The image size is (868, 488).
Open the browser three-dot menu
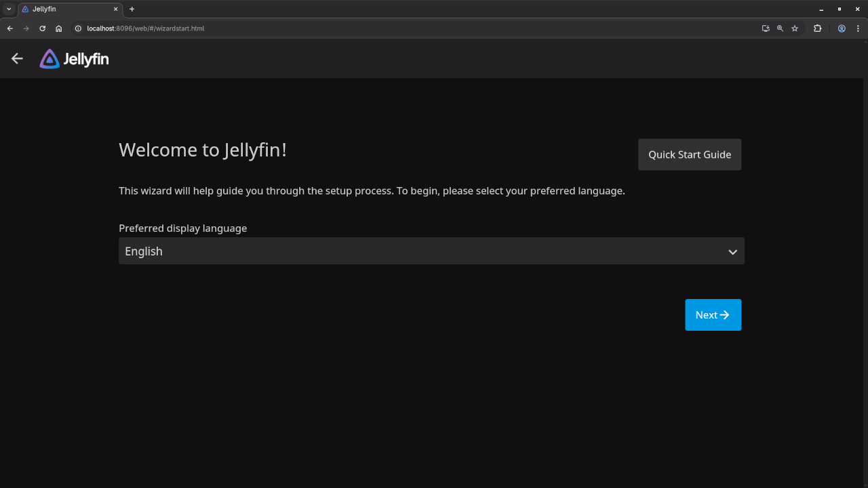click(858, 28)
